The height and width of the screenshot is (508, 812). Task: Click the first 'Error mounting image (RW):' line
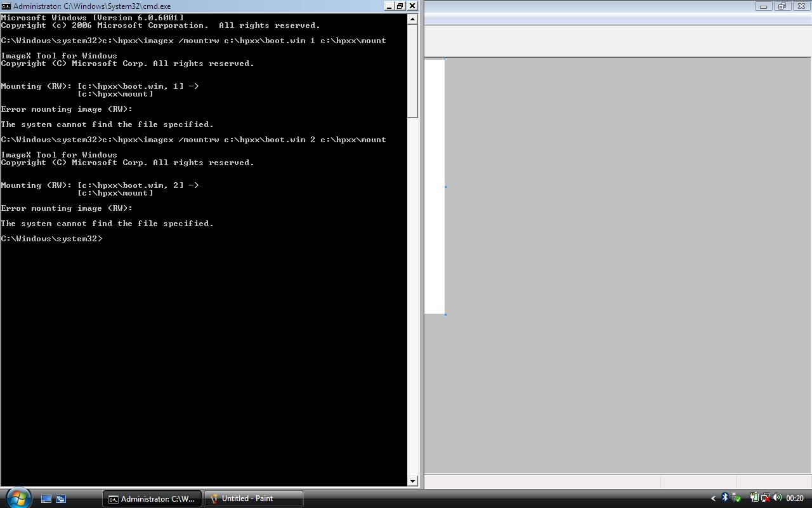67,109
